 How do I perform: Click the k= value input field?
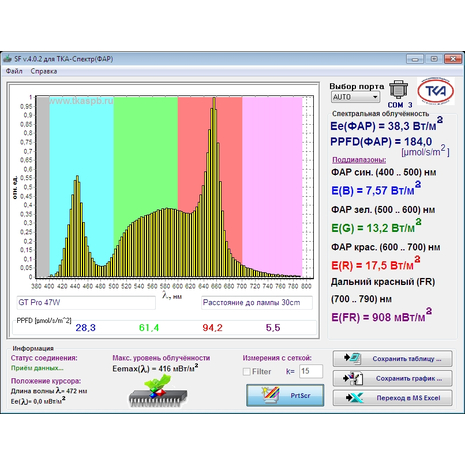[311, 371]
